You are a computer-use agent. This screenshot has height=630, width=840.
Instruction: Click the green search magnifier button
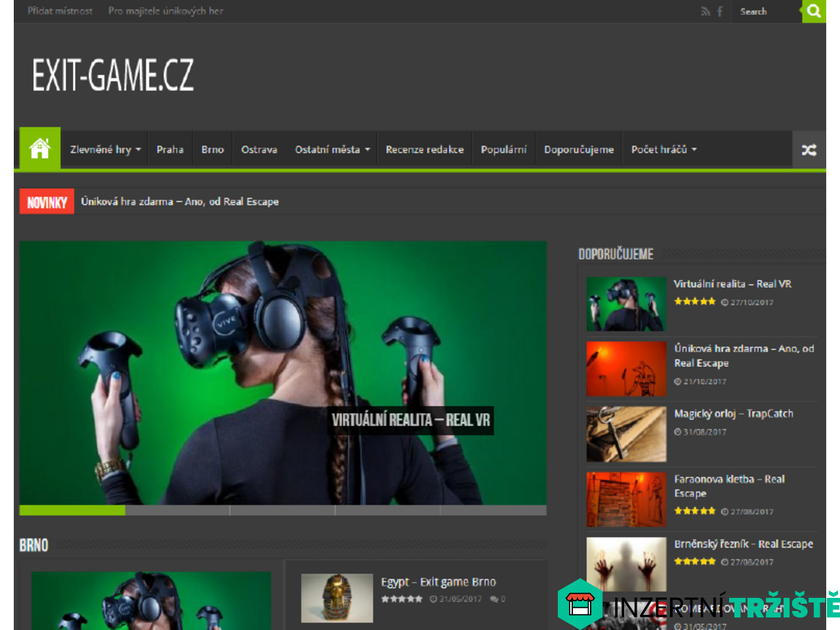click(x=814, y=11)
